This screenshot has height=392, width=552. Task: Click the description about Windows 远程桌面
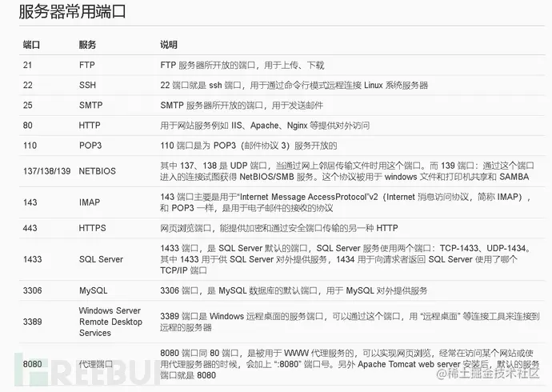[350, 322]
